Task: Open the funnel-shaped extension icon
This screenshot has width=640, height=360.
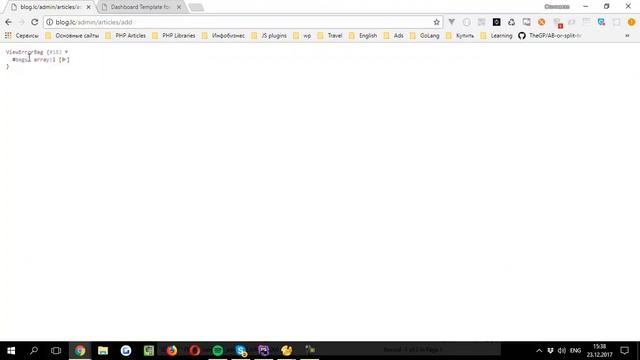Action: pos(451,22)
